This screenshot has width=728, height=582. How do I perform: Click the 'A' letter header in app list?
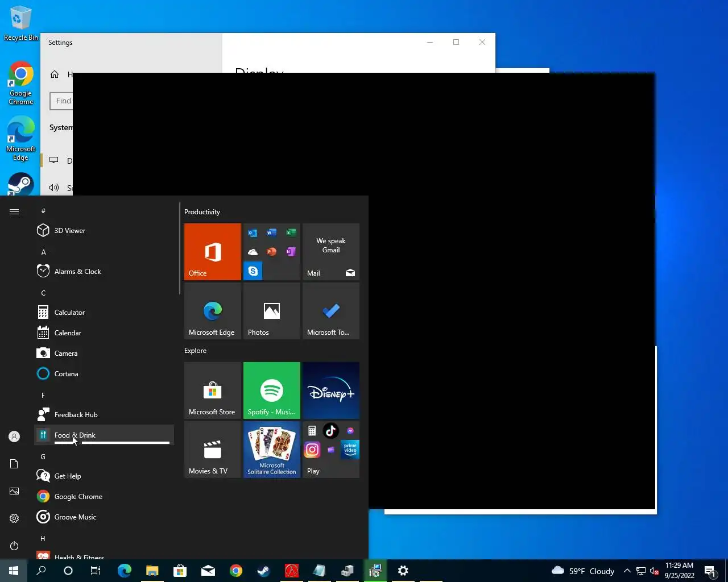pyautogui.click(x=43, y=252)
